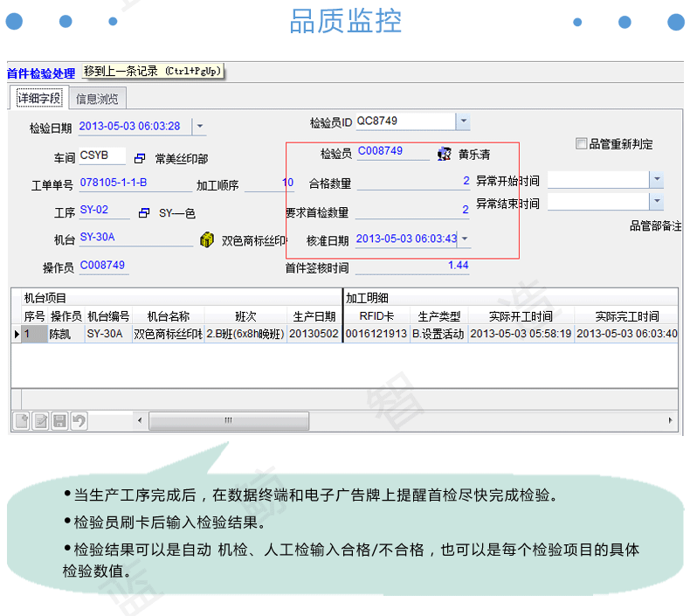
Task: Open the 核准日期 date dropdown arrow
Action: pyautogui.click(x=465, y=239)
